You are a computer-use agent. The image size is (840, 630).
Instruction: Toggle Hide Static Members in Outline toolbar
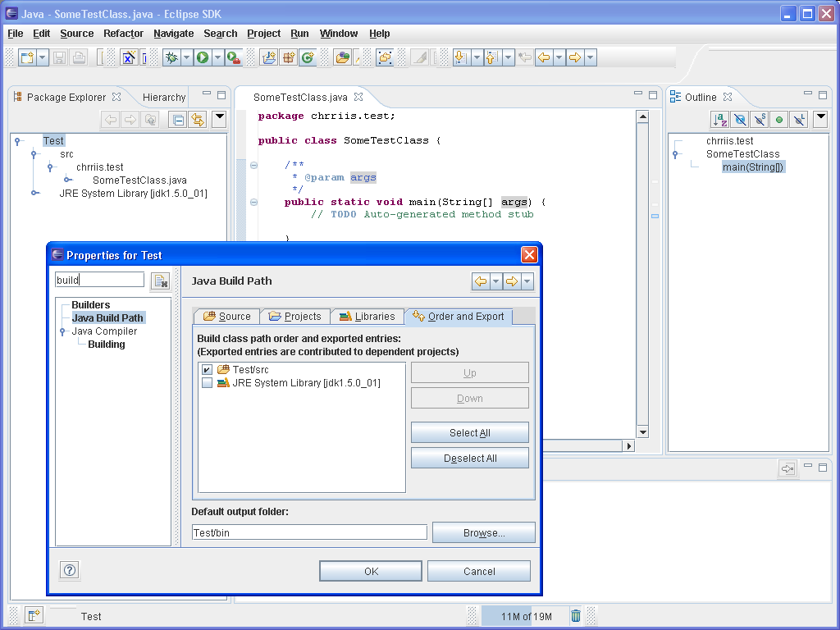point(760,120)
